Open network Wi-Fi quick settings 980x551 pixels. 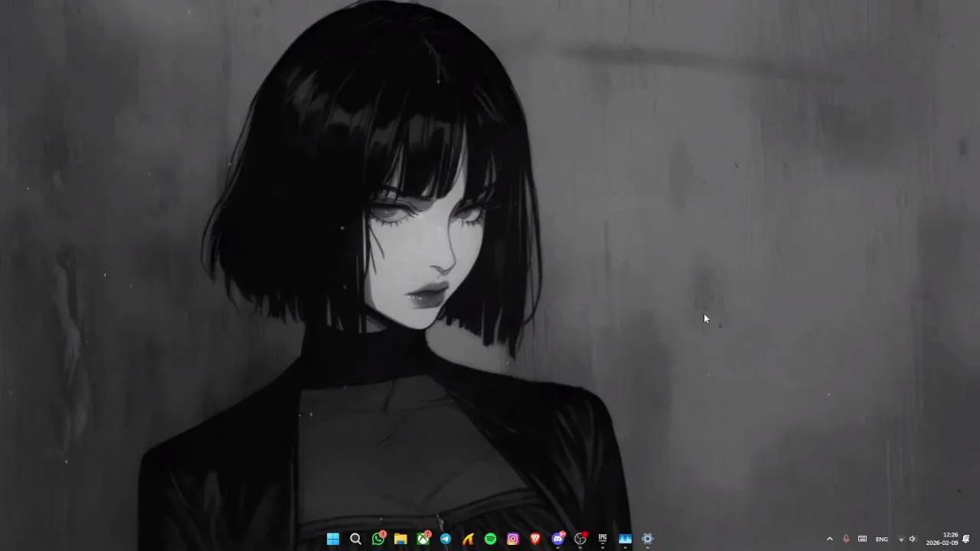(901, 539)
